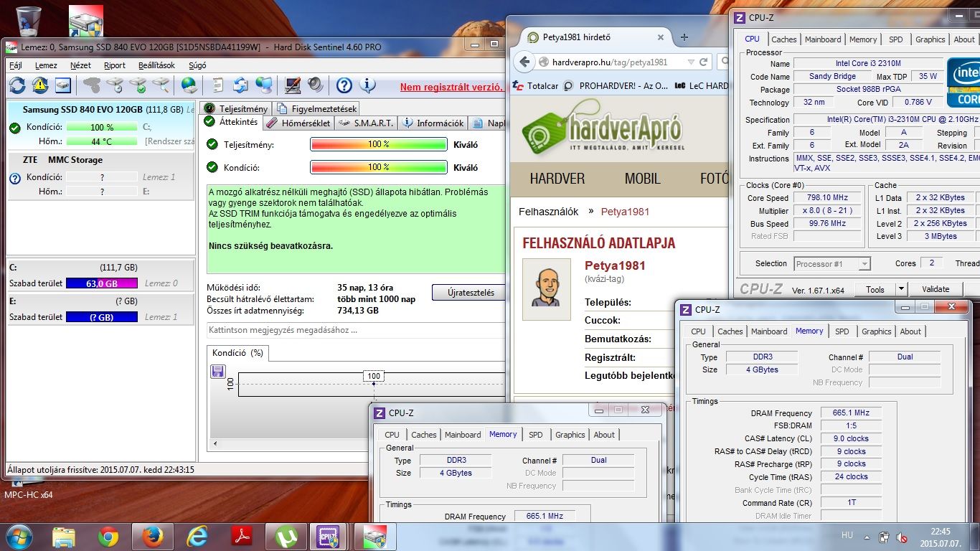980x551 pixels.
Task: Click the blue info bubble toolbar icon
Action: 367,86
